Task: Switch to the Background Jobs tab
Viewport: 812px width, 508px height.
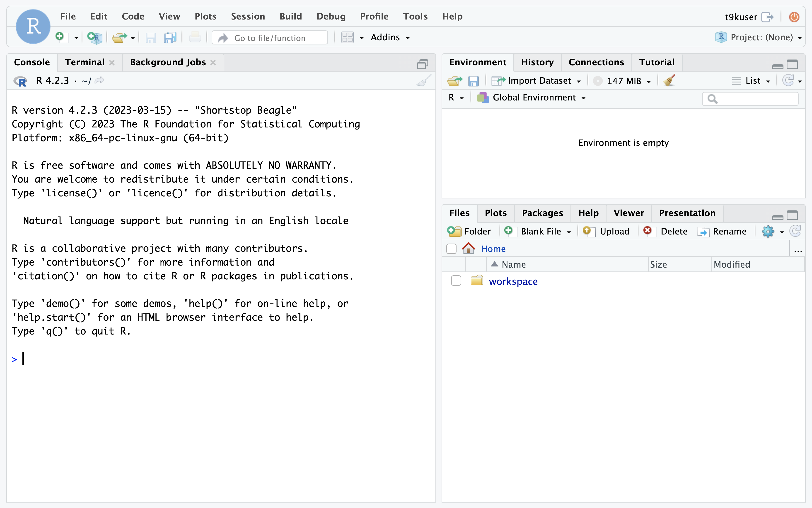Action: pyautogui.click(x=168, y=62)
